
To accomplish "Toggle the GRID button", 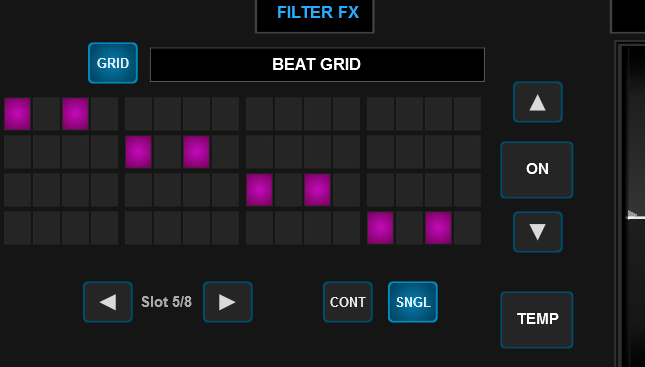I will 113,63.
